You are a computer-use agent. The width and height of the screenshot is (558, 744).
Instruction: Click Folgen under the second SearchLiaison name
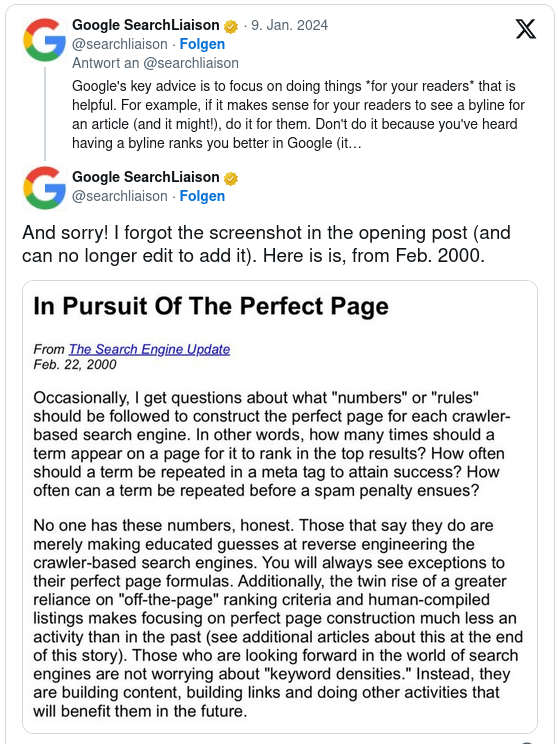tap(202, 196)
